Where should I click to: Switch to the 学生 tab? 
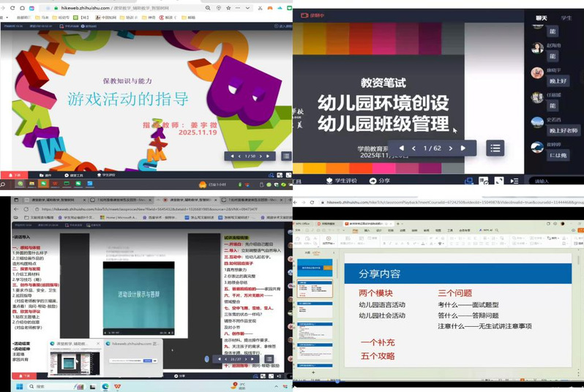(566, 18)
